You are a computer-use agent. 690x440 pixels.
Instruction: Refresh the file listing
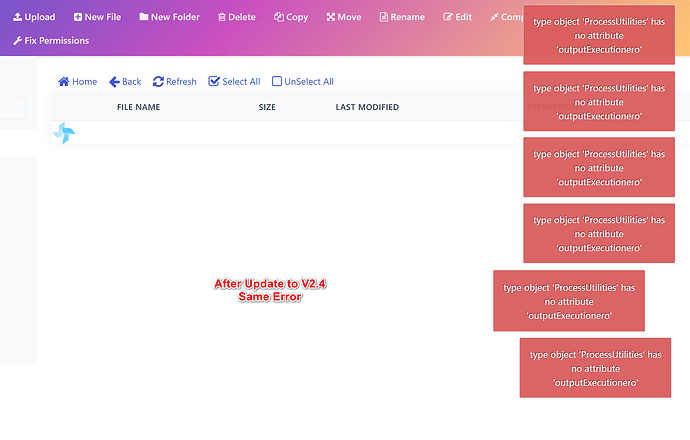(175, 81)
